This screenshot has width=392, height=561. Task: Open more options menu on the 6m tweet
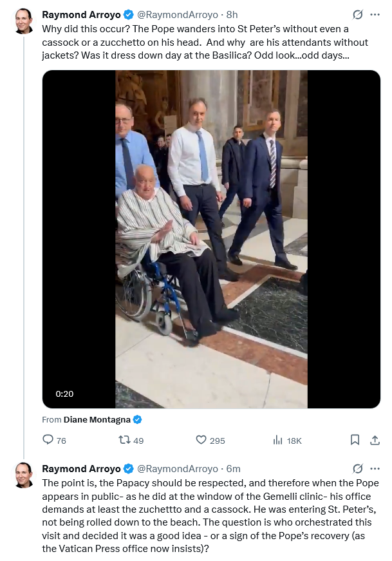point(375,468)
